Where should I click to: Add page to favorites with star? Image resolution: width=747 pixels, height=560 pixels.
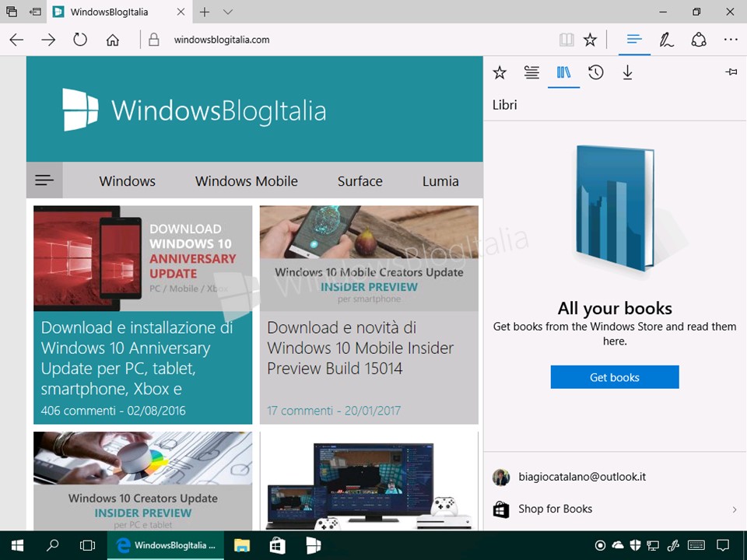pos(590,40)
